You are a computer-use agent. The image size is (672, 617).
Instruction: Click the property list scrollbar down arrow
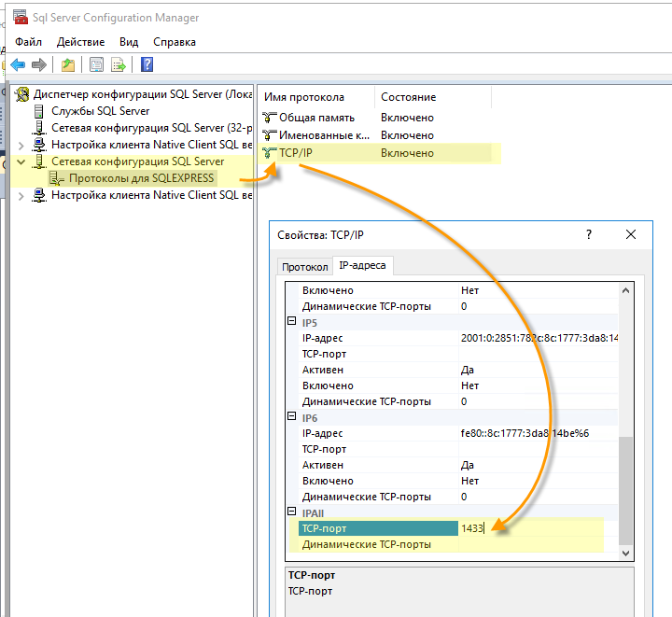pos(626,553)
